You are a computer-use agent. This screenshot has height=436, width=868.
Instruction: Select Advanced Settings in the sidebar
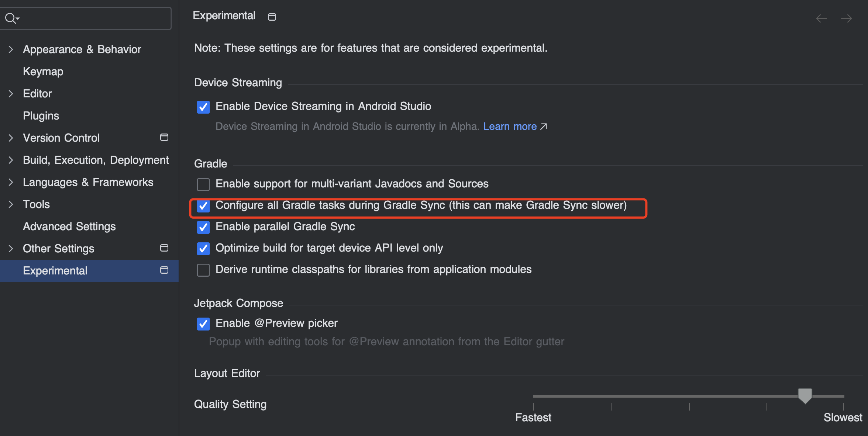pyautogui.click(x=69, y=226)
